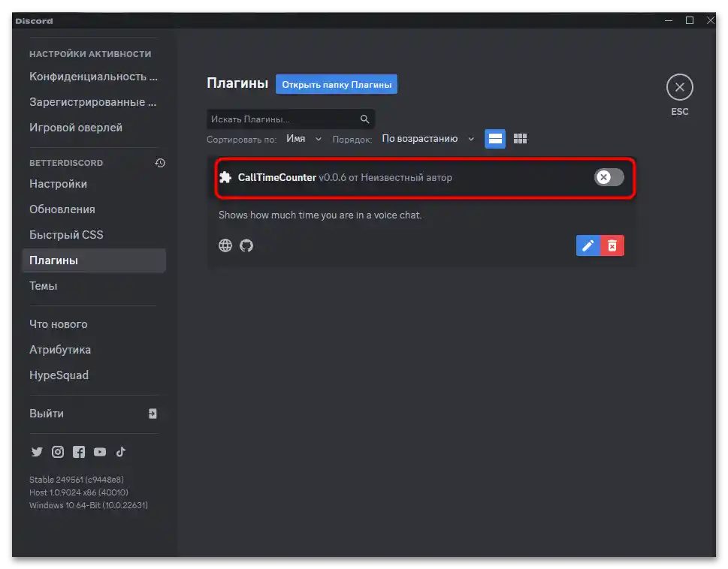Open Discord Twitter page icon
The width and height of the screenshot is (728, 569).
[x=37, y=452]
